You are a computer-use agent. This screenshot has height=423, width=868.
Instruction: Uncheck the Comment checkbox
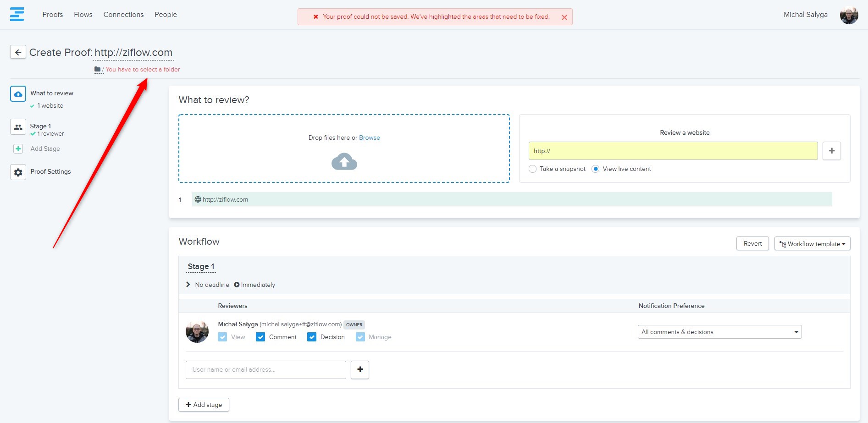pos(260,337)
